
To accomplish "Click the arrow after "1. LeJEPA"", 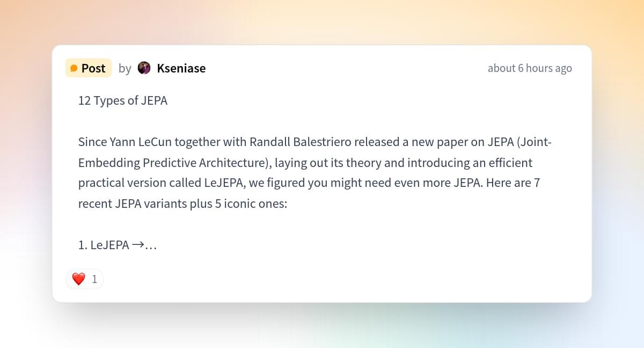I will (x=138, y=245).
